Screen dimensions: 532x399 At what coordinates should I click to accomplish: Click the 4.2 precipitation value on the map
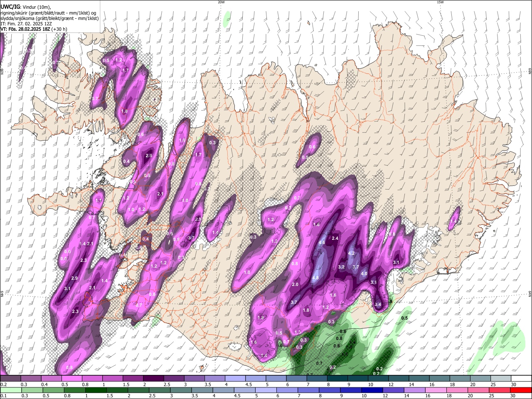pyautogui.click(x=351, y=253)
